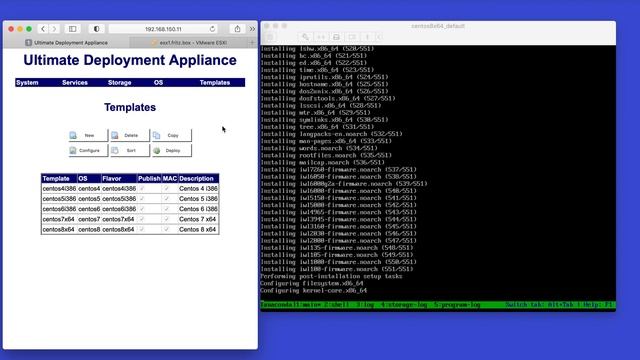This screenshot has width=640, height=360.
Task: Click the Deploy template button
Action: pos(171,150)
